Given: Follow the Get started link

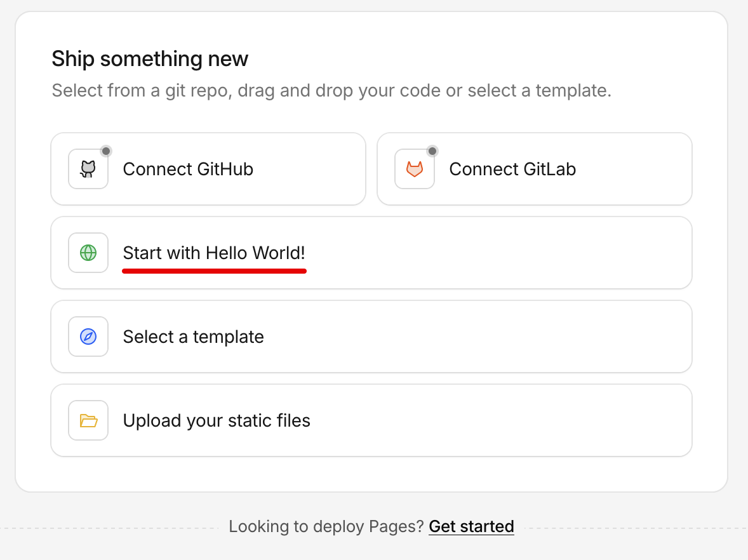Looking at the screenshot, I should (x=471, y=526).
